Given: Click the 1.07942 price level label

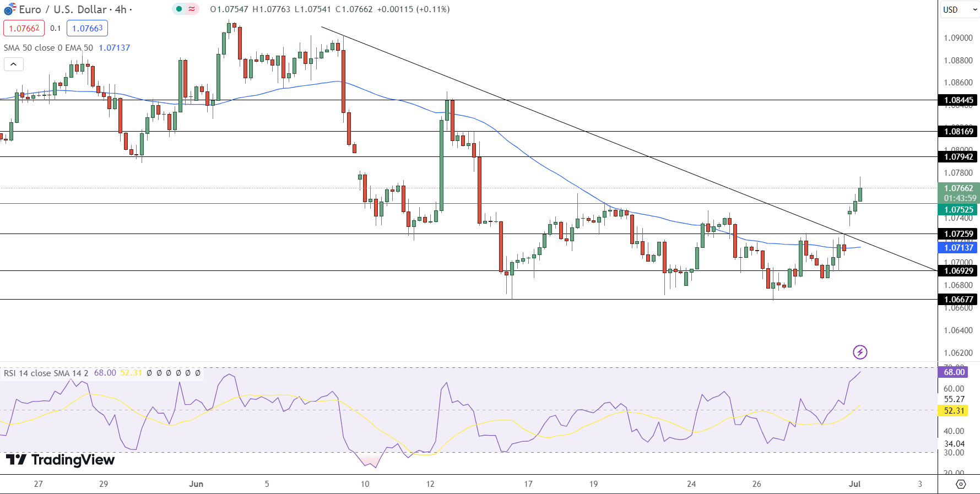Looking at the screenshot, I should click(x=959, y=157).
